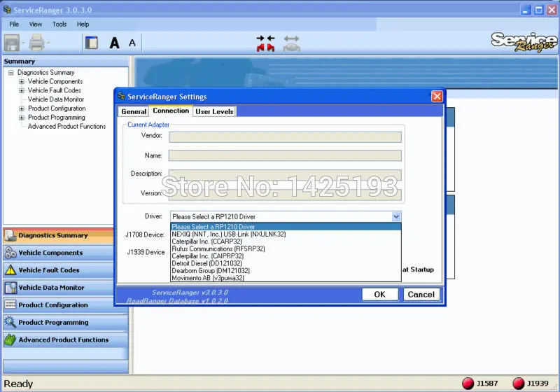Click Product Configuration sidebar icon
Image resolution: width=560 pixels, height=392 pixels.
click(x=10, y=304)
